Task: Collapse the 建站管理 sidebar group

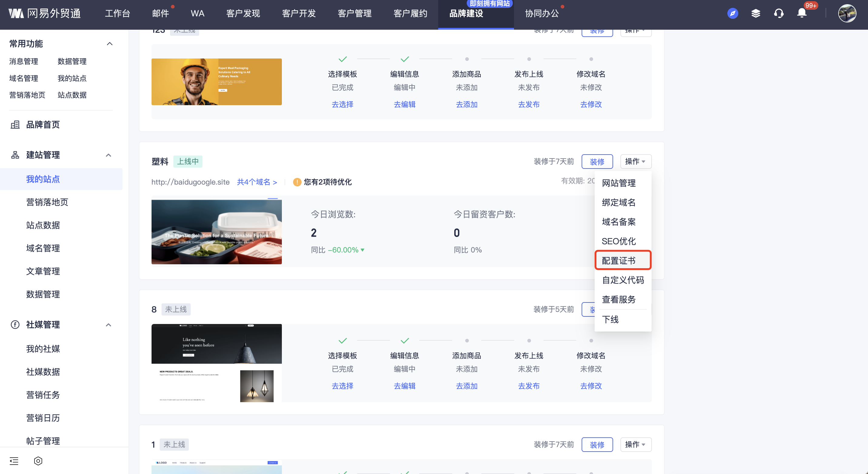Action: [x=109, y=155]
